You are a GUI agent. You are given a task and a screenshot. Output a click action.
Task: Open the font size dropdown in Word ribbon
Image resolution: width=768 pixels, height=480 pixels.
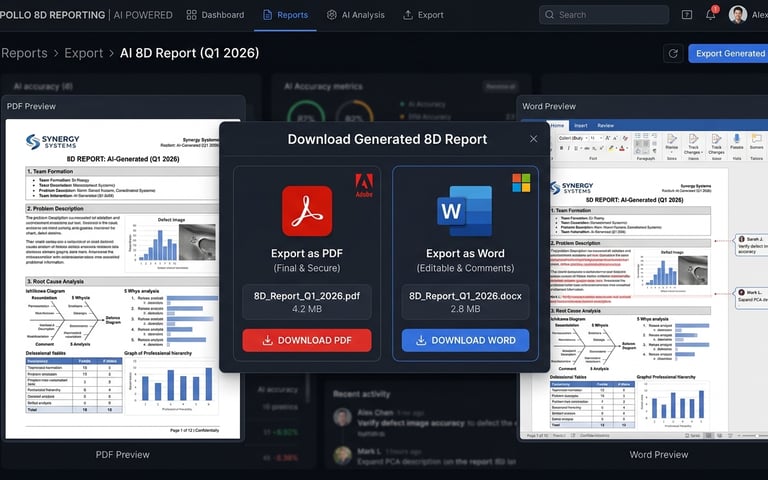pyautogui.click(x=596, y=138)
